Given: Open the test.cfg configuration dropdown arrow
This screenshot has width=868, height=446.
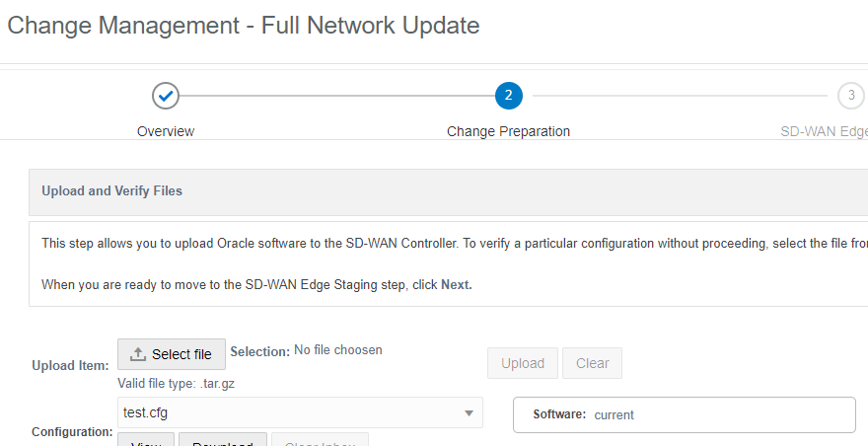Looking at the screenshot, I should click(469, 412).
